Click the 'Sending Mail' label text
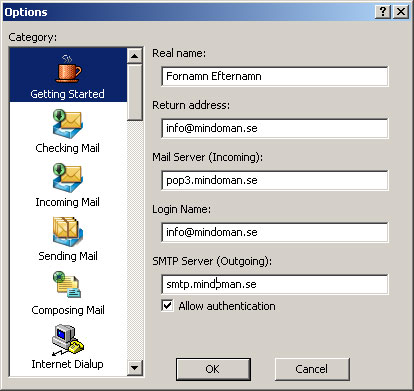The width and height of the screenshot is (414, 391). tap(68, 256)
